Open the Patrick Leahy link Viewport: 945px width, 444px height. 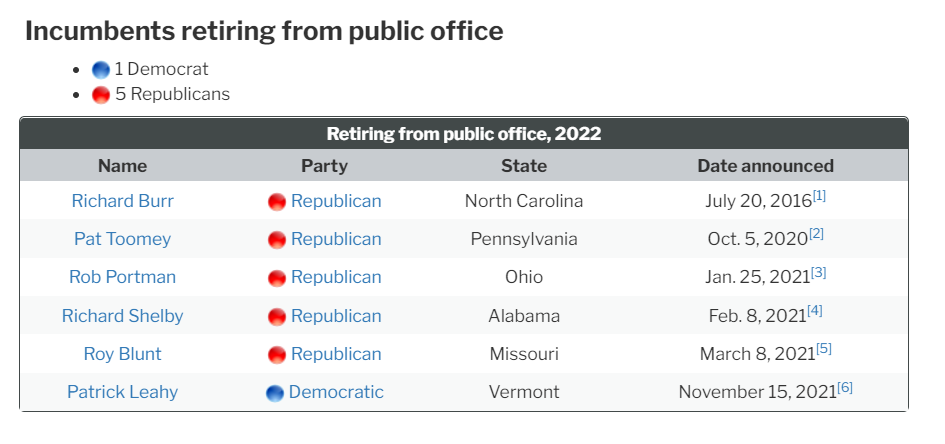[x=122, y=392]
